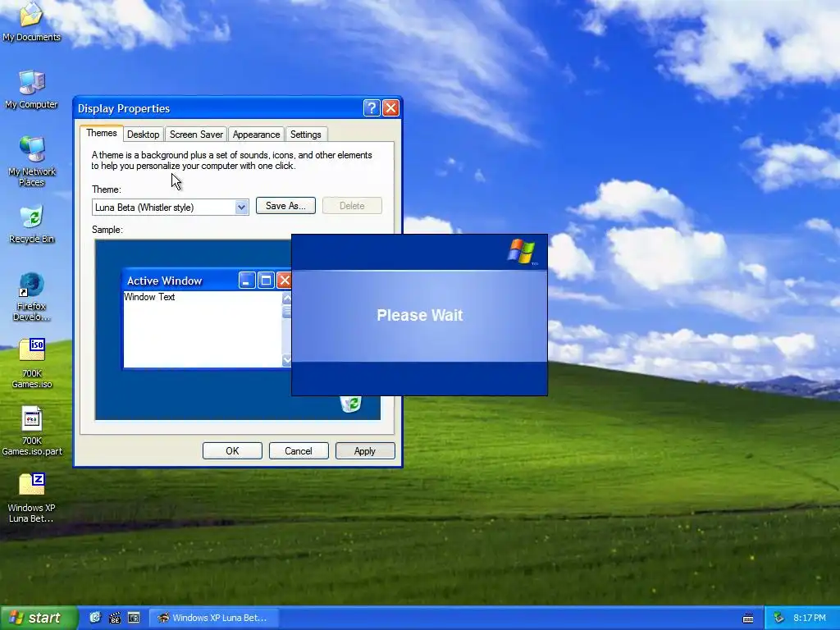Switch to the Themes tab

coord(101,133)
